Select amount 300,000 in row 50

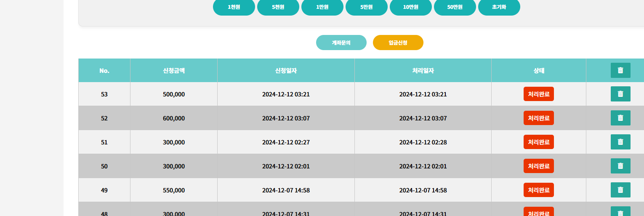coord(174,166)
